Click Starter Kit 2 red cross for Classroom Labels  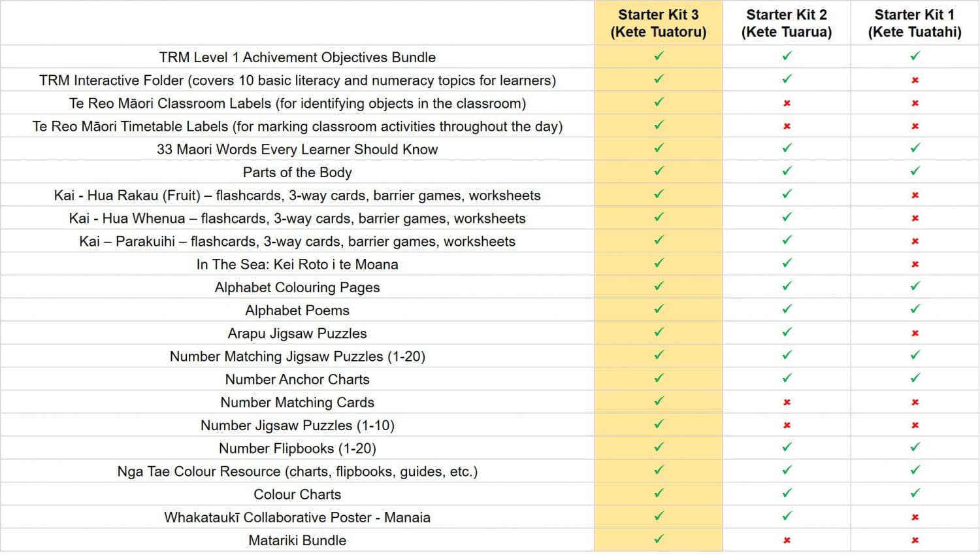point(787,103)
